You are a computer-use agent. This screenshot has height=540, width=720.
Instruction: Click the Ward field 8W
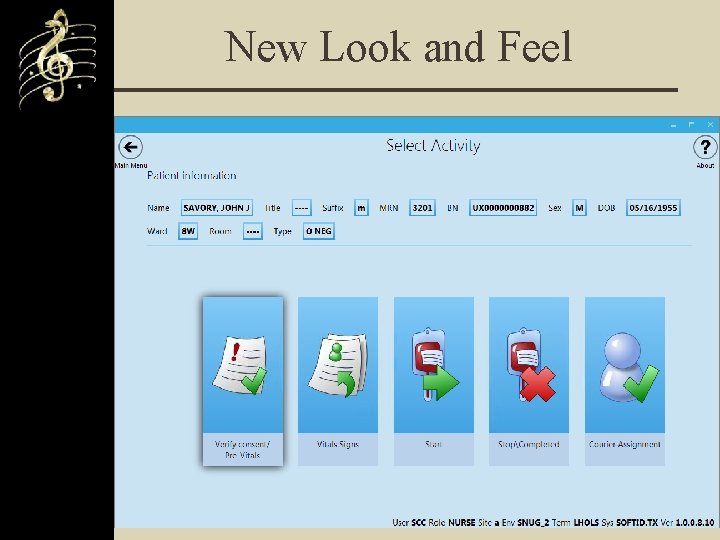(x=188, y=231)
